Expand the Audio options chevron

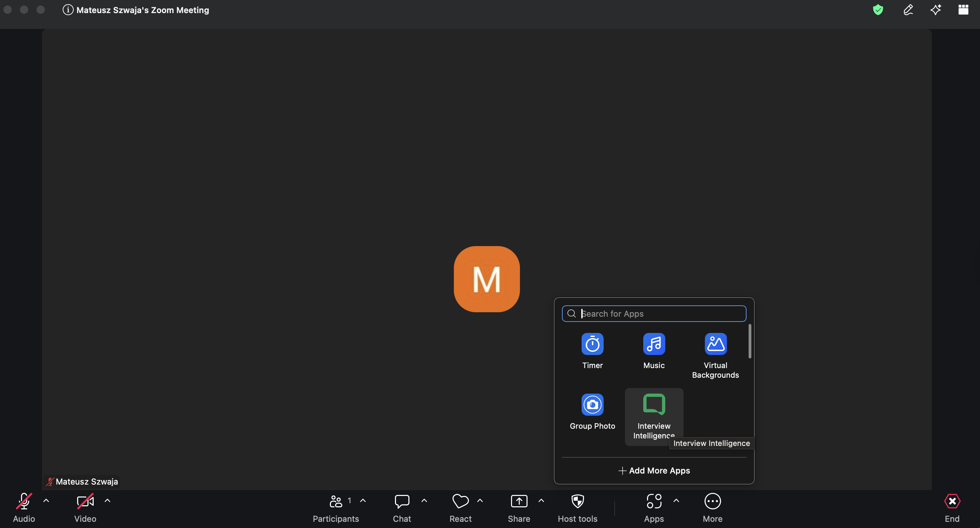pos(46,501)
